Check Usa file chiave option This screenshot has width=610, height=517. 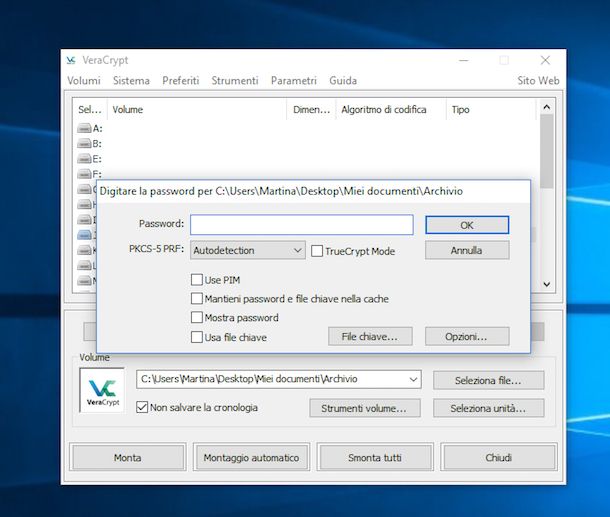click(x=196, y=337)
